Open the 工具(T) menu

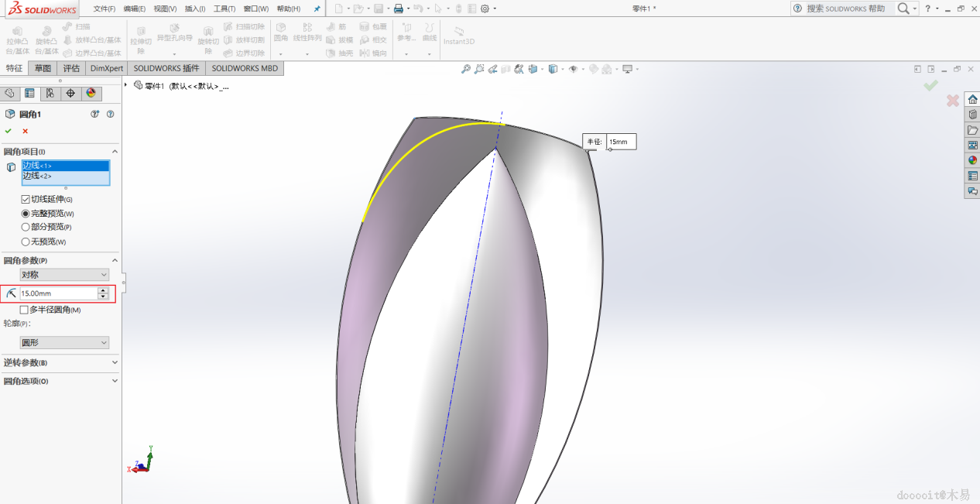(x=224, y=9)
